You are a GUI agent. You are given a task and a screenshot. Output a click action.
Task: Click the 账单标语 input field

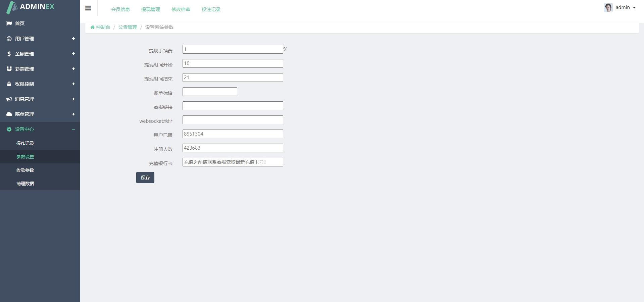[x=210, y=92]
